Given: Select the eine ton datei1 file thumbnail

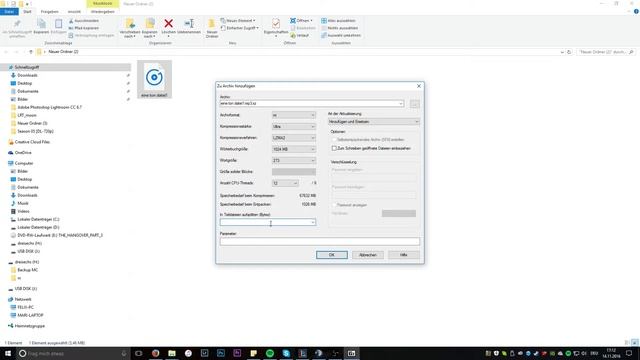Looking at the screenshot, I should click(x=154, y=79).
